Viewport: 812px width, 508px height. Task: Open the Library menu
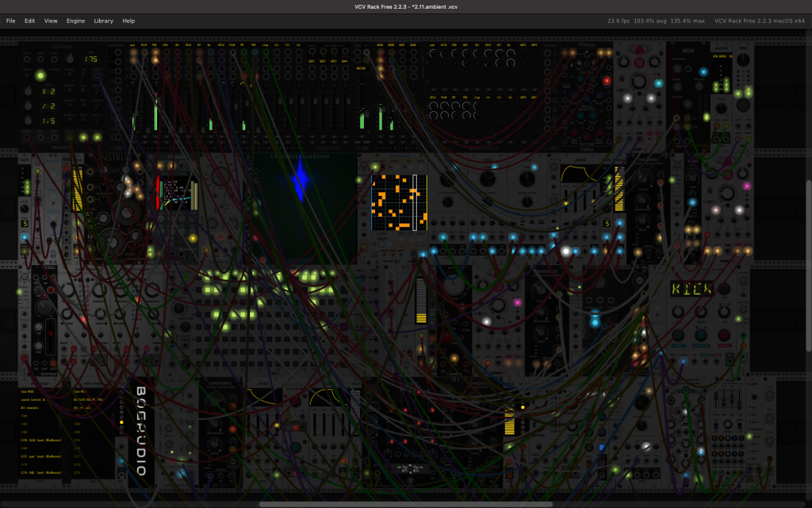[x=104, y=21]
